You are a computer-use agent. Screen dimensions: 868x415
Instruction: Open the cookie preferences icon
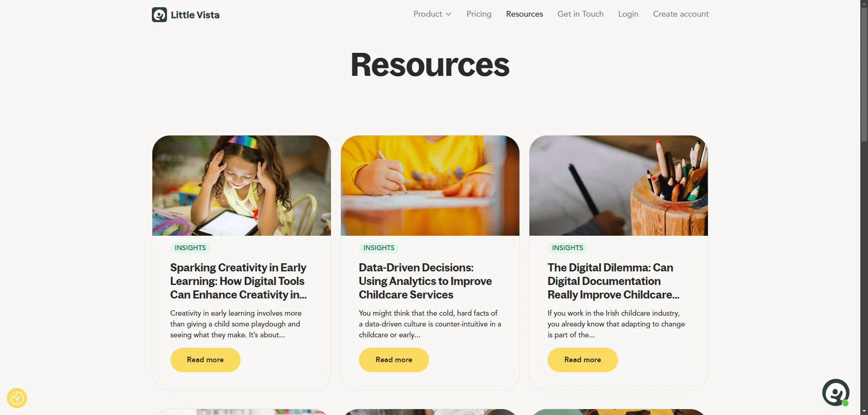[x=17, y=398]
